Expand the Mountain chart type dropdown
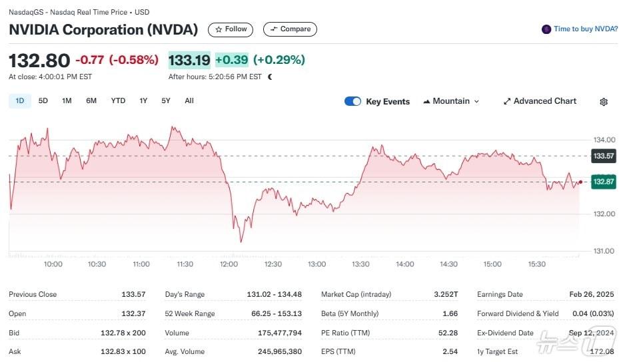Viewport: 623px width, 364px height. click(476, 101)
